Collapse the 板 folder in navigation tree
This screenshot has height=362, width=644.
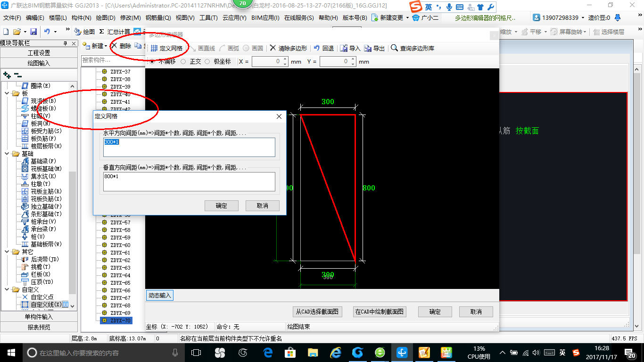pyautogui.click(x=7, y=93)
